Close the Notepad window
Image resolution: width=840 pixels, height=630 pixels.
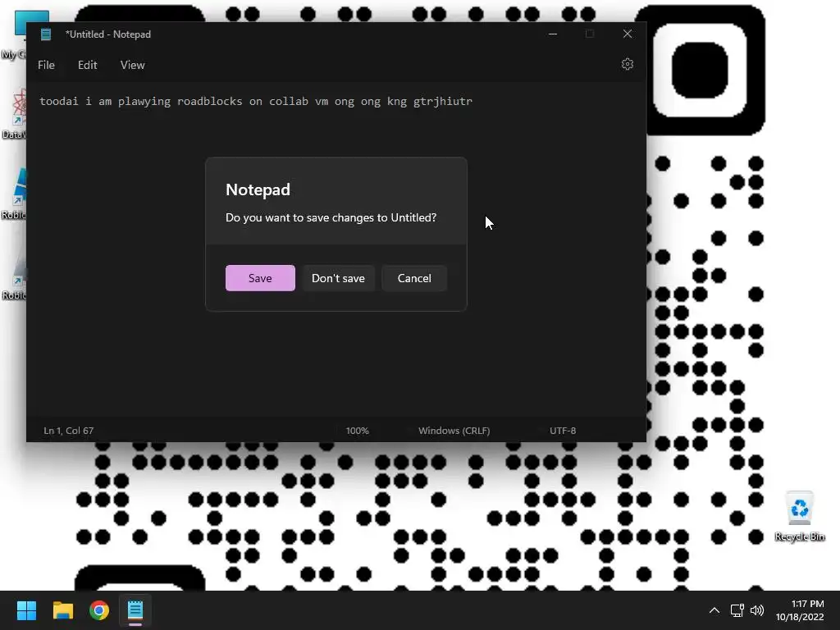point(628,34)
